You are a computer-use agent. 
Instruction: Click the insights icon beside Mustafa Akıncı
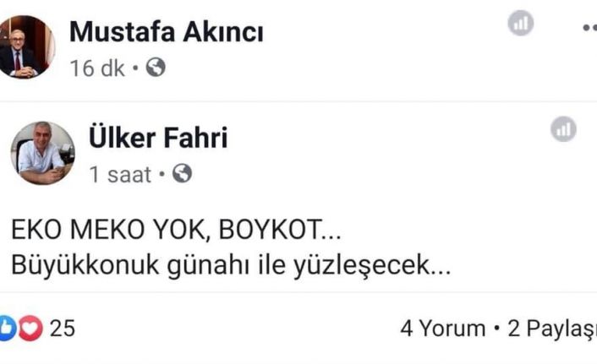(x=521, y=24)
